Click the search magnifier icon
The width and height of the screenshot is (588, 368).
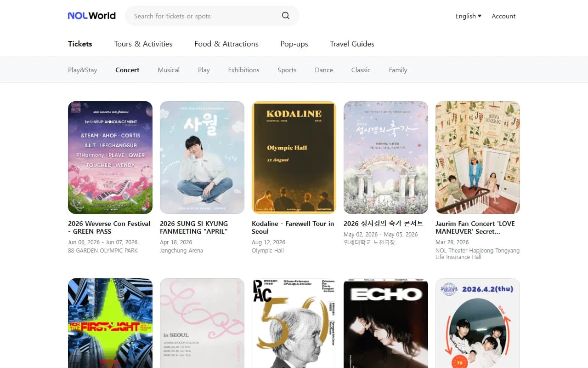285,16
